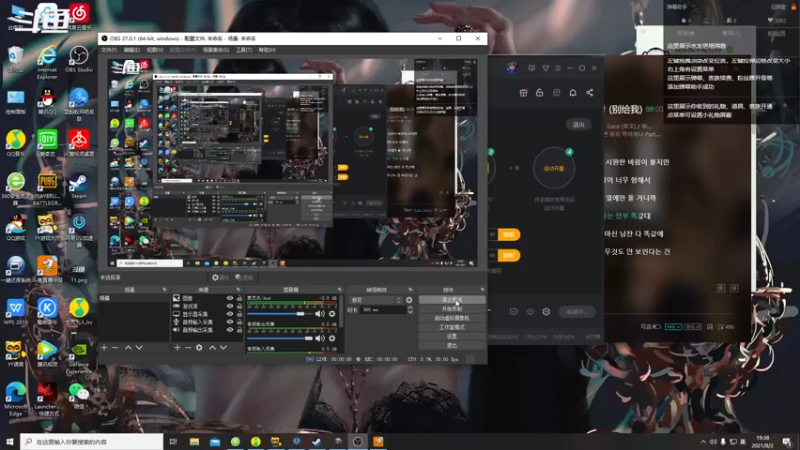The image size is (800, 450).
Task: Lock the 显示器采集 source
Action: point(239,314)
